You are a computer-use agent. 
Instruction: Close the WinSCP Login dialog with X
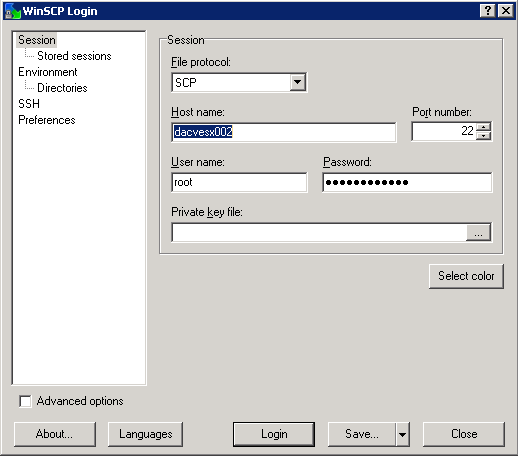tap(506, 11)
